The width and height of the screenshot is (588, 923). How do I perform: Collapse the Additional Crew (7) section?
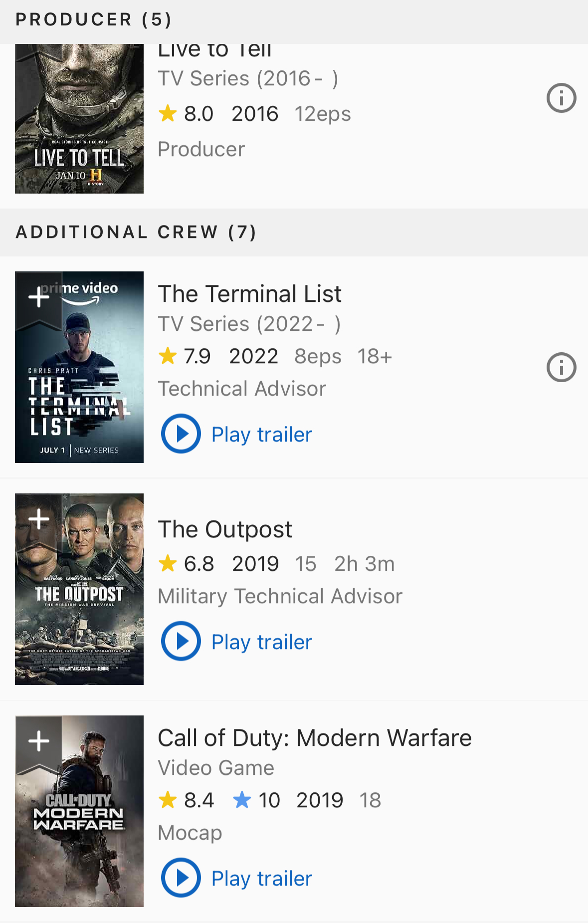(136, 232)
